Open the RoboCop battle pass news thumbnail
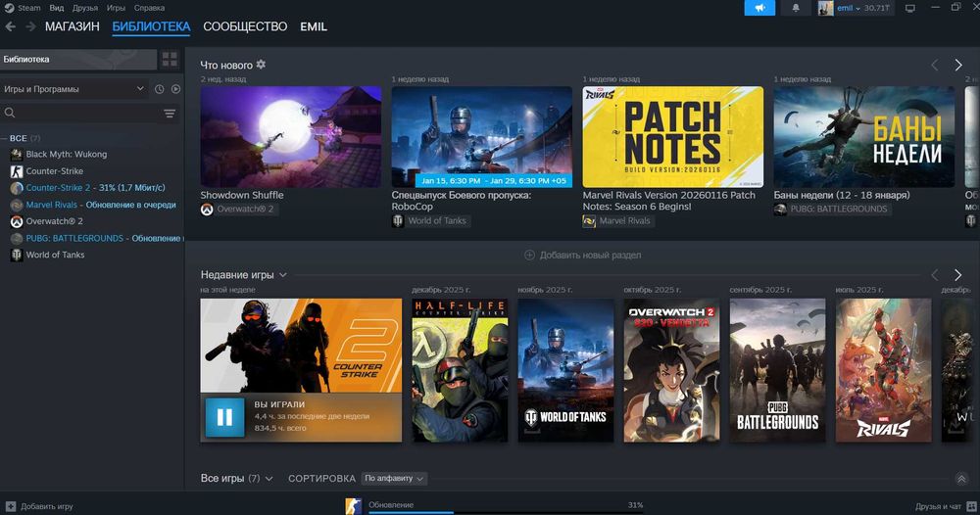 point(482,137)
